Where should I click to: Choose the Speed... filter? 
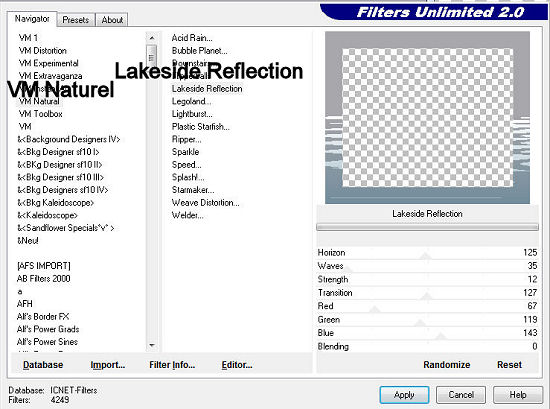pos(186,165)
